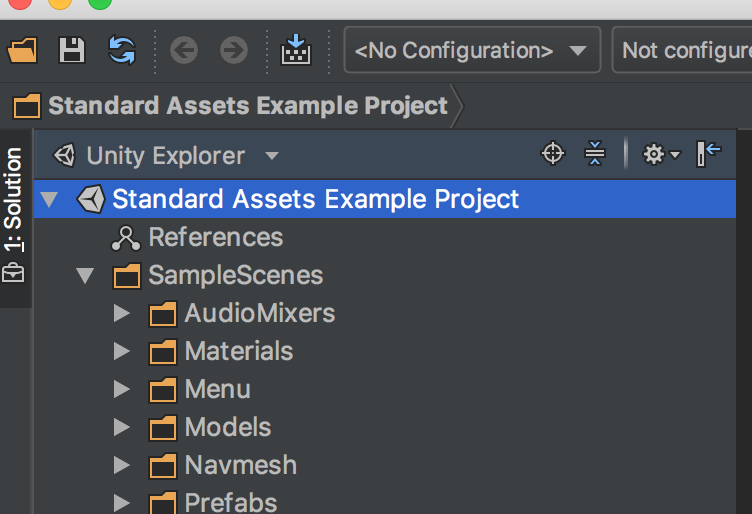
Task: Hide the Unity Explorer panel
Action: (708, 154)
